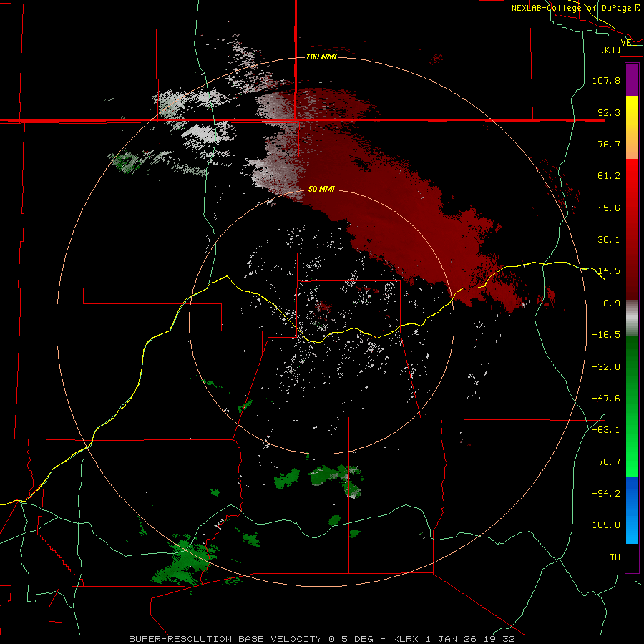
Task: Click the purple segment of the color bar
Action: point(632,80)
